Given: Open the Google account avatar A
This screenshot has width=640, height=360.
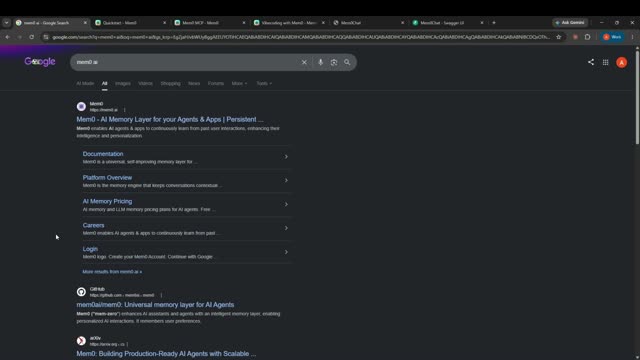Looking at the screenshot, I should coord(622,62).
